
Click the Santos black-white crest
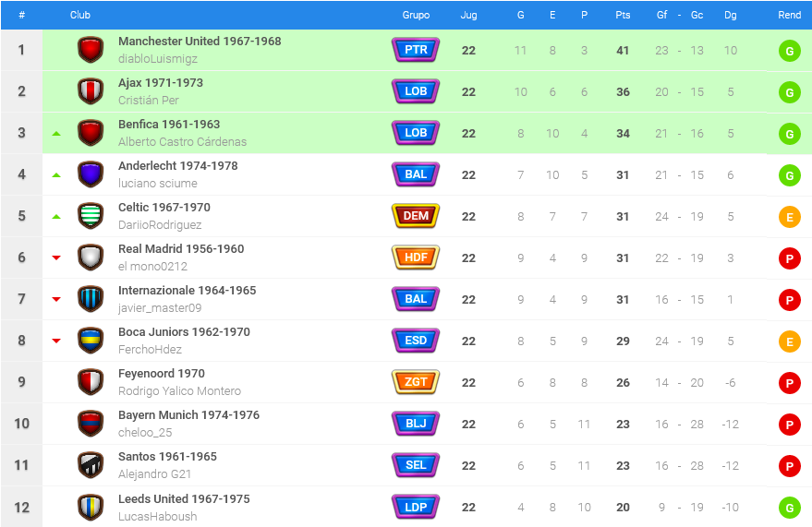click(x=91, y=465)
